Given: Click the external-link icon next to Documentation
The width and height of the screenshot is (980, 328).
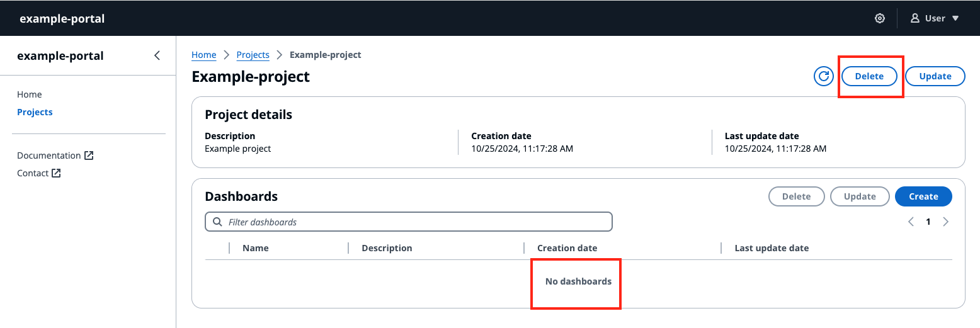Looking at the screenshot, I should (x=89, y=156).
